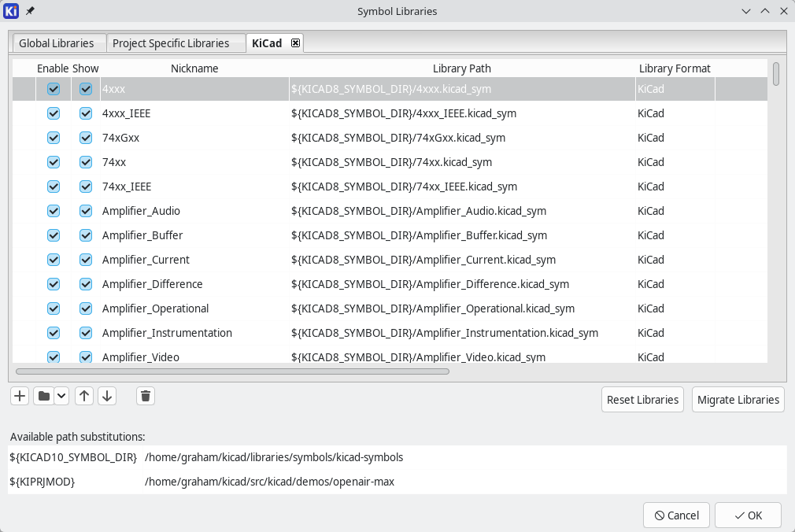Click the KiCad logo in the title bar
The width and height of the screenshot is (795, 532).
coord(10,11)
